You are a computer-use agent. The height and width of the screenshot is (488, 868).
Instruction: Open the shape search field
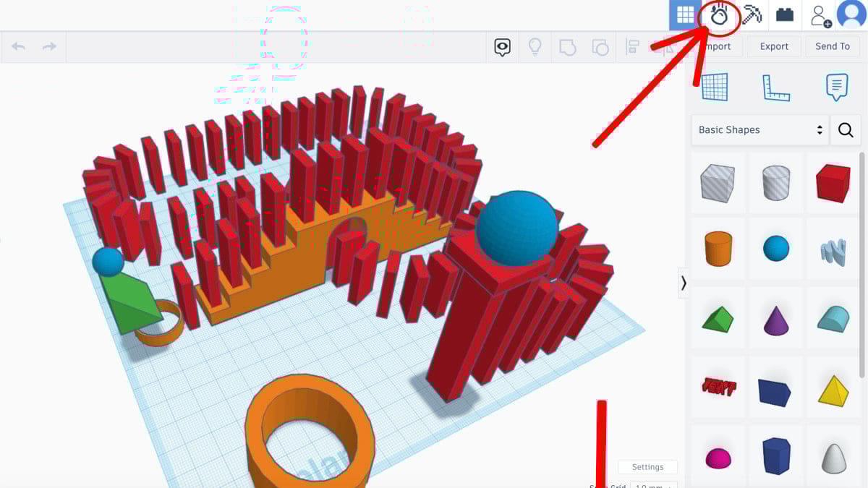(845, 130)
